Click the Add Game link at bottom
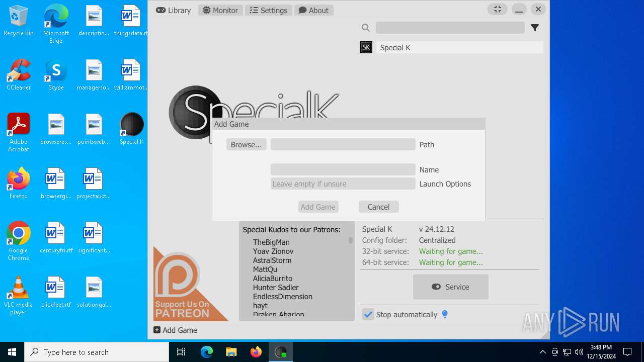Viewport: 644px width, 362px height. pyautogui.click(x=175, y=330)
